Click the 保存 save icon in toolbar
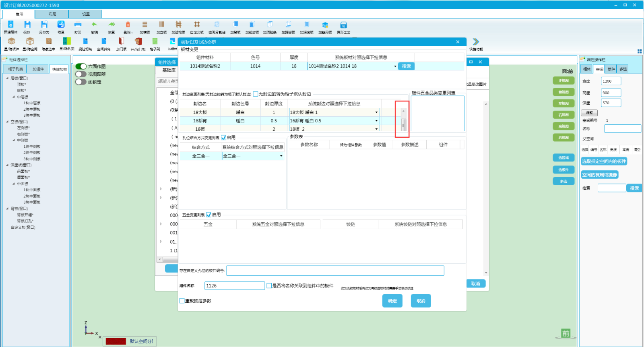This screenshot has width=644, height=347. [x=27, y=25]
